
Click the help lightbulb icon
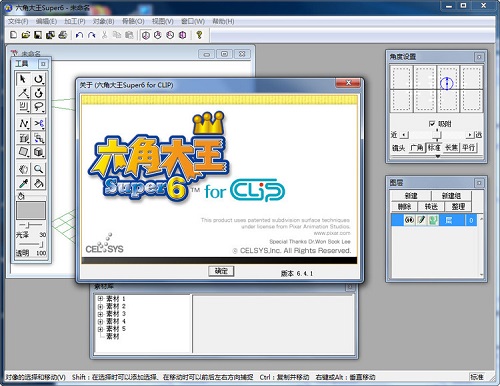pyautogui.click(x=199, y=35)
